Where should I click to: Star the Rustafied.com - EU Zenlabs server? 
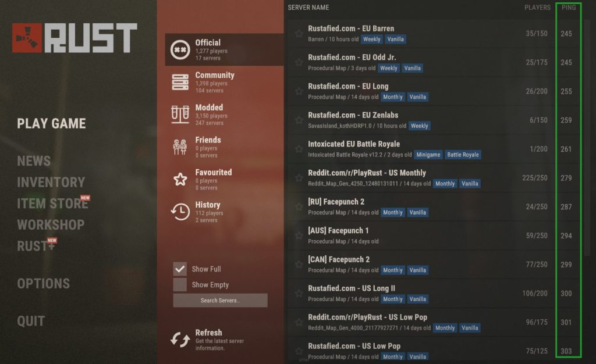click(x=299, y=120)
